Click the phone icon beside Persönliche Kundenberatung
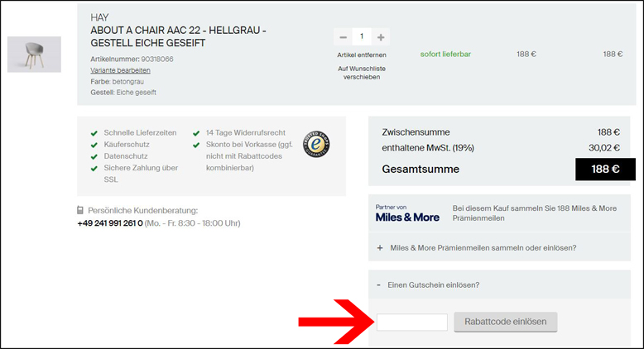This screenshot has width=644, height=349. click(x=80, y=210)
